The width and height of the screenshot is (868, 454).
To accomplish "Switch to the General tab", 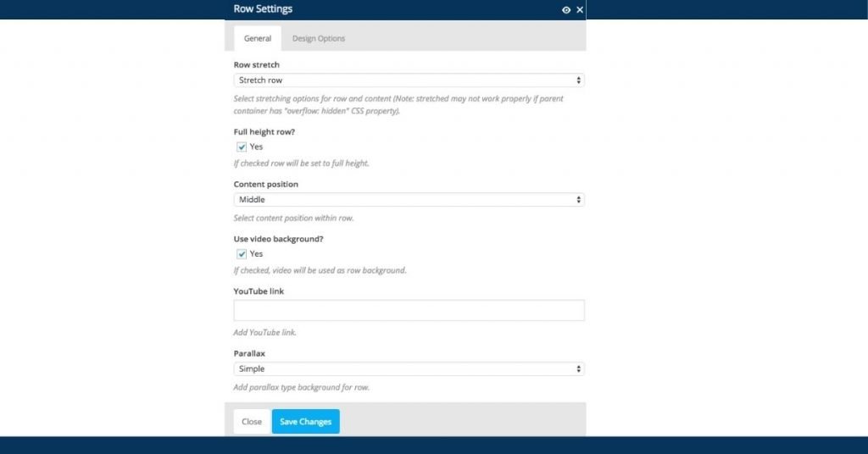I will pos(258,39).
